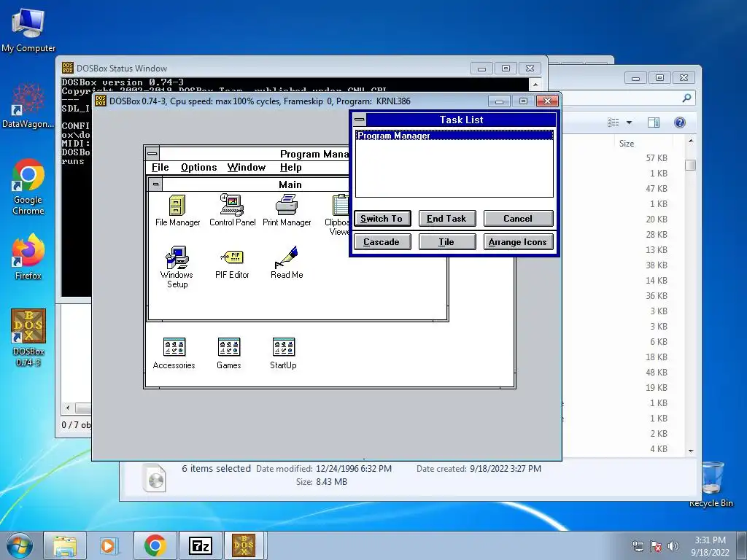This screenshot has width=747, height=560.
Task: Open My Computer desktop icon
Action: click(x=28, y=30)
